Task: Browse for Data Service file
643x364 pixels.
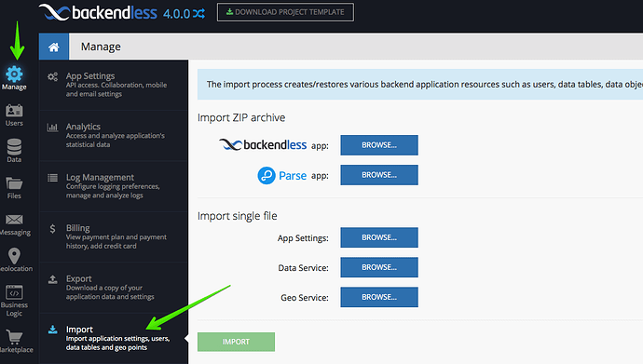Action: pos(379,267)
